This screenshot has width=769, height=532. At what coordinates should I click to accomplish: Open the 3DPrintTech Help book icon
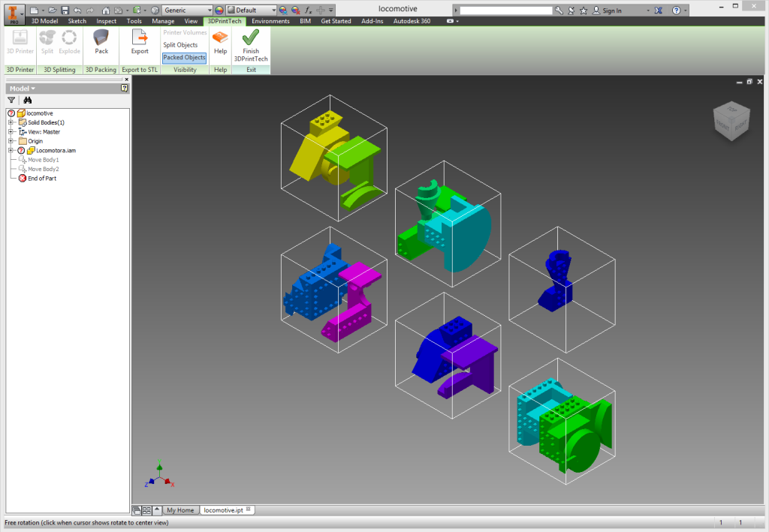click(220, 38)
